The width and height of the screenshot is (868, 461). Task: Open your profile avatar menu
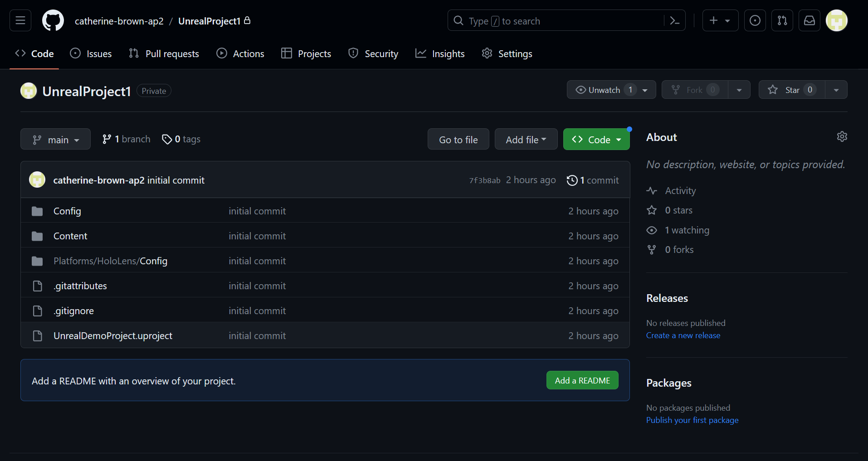pyautogui.click(x=837, y=20)
